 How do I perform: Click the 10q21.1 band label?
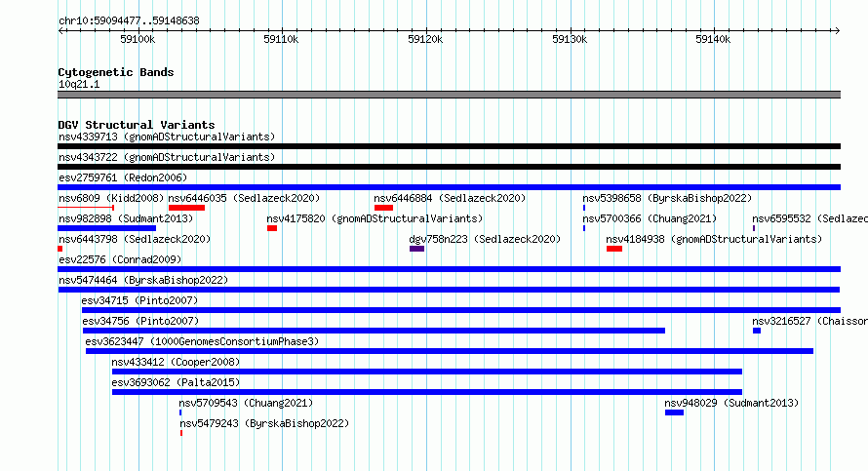point(79,84)
